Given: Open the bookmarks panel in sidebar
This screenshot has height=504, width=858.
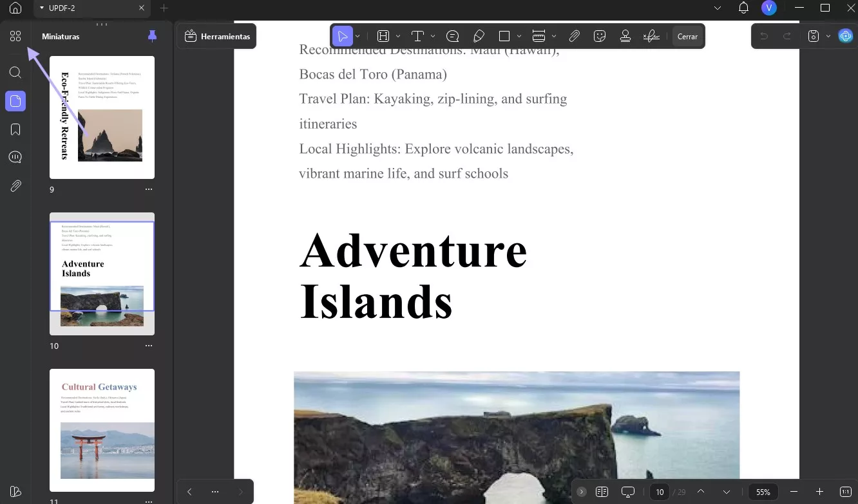Looking at the screenshot, I should click(15, 129).
